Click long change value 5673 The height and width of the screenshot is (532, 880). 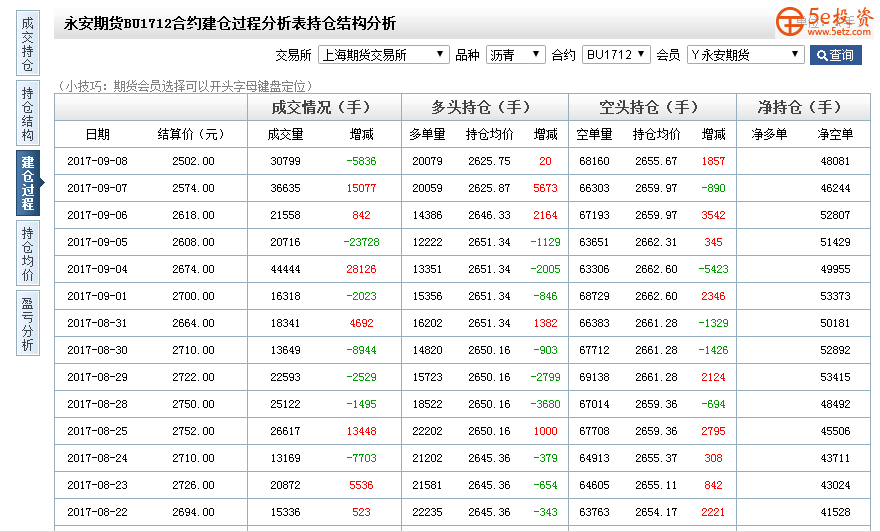tap(546, 189)
